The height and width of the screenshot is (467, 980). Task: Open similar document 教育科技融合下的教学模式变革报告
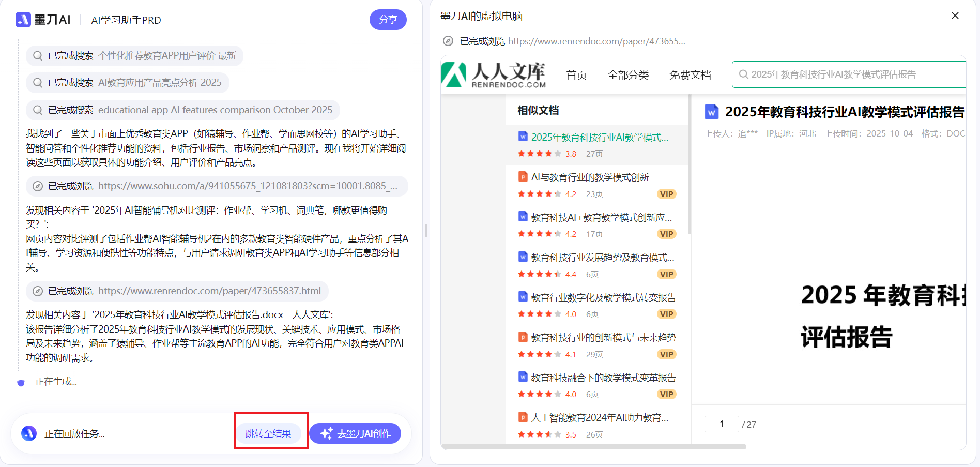[603, 378]
